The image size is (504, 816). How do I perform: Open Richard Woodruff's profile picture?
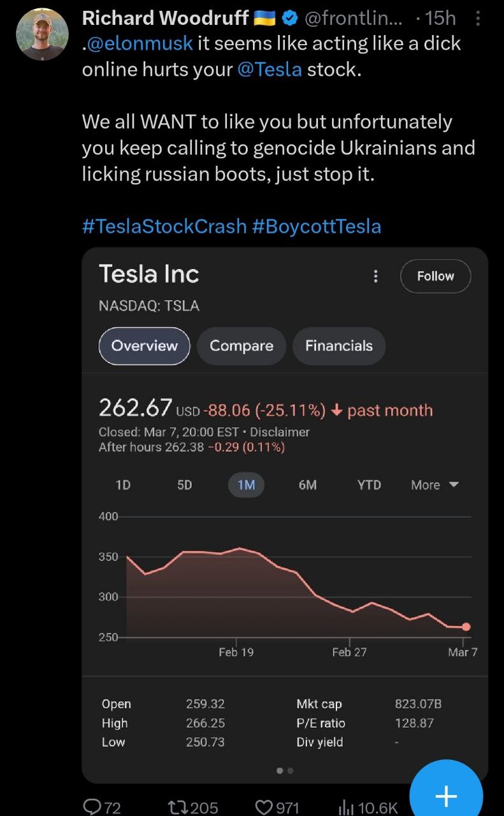coord(41,34)
